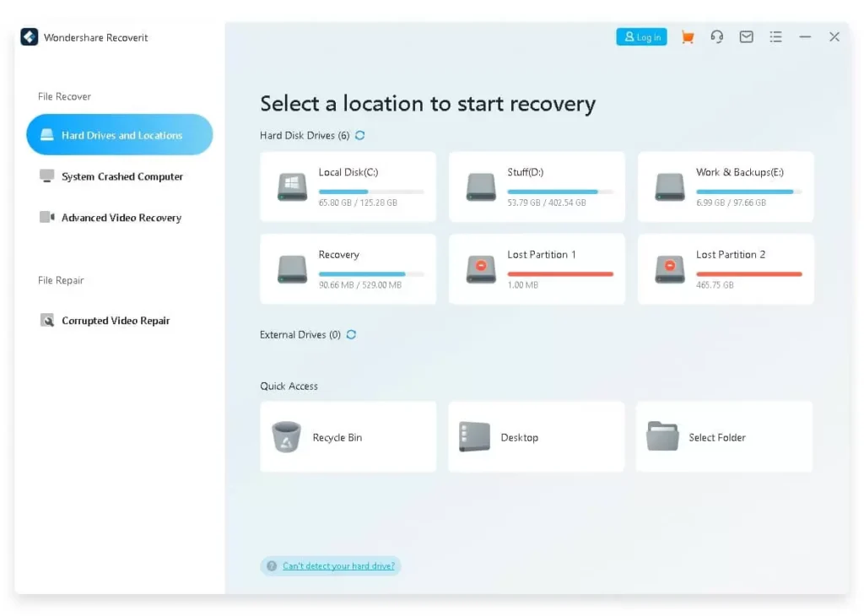Open Advanced Video Recovery
This screenshot has width=864, height=616.
121,218
